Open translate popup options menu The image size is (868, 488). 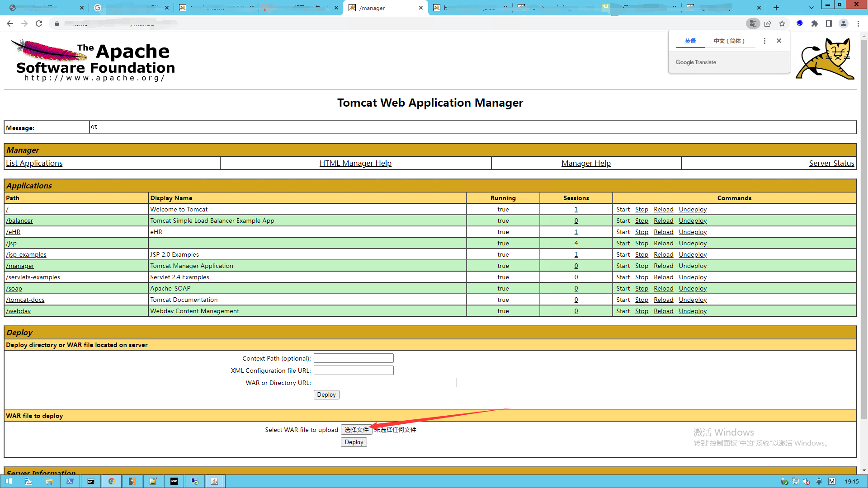point(764,41)
